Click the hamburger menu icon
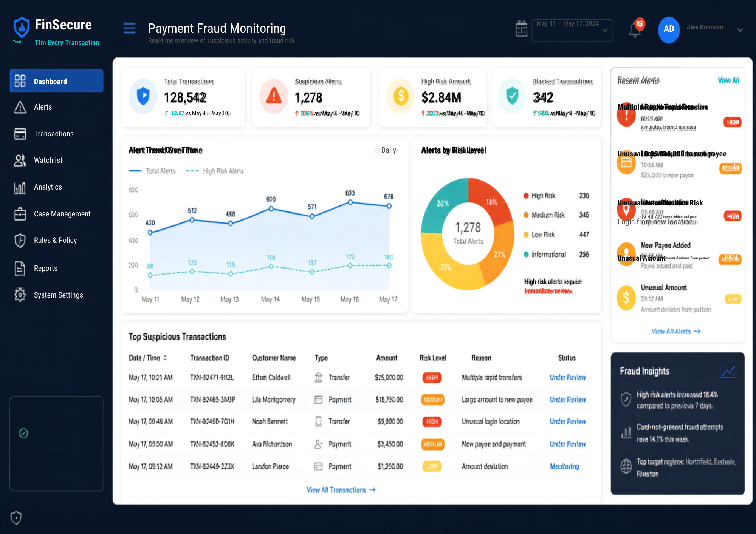The image size is (756, 534). click(x=129, y=28)
